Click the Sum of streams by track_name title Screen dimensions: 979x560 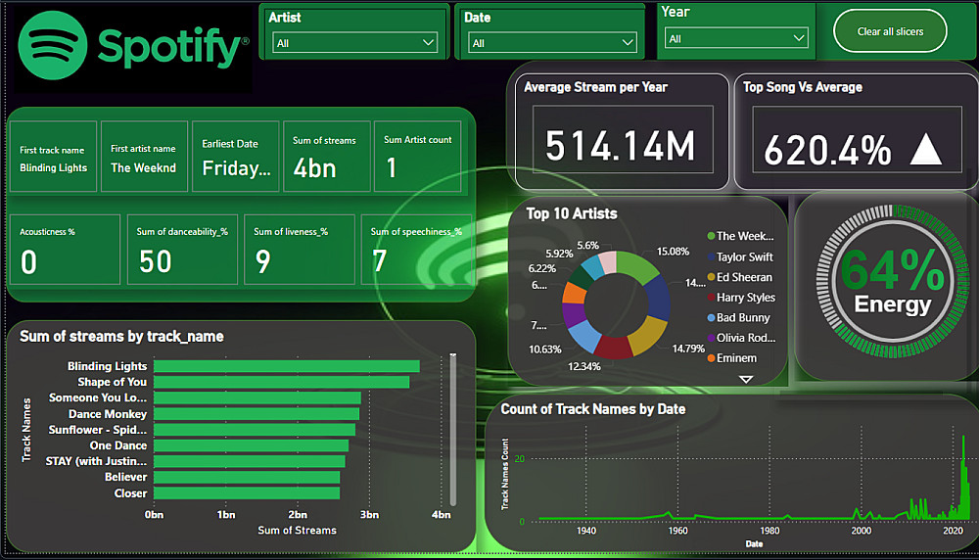(121, 337)
